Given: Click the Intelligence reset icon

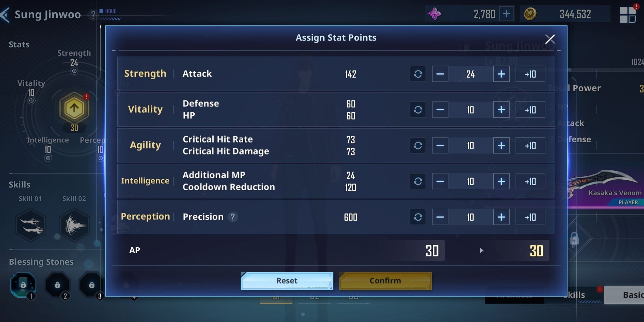Looking at the screenshot, I should [x=418, y=181].
